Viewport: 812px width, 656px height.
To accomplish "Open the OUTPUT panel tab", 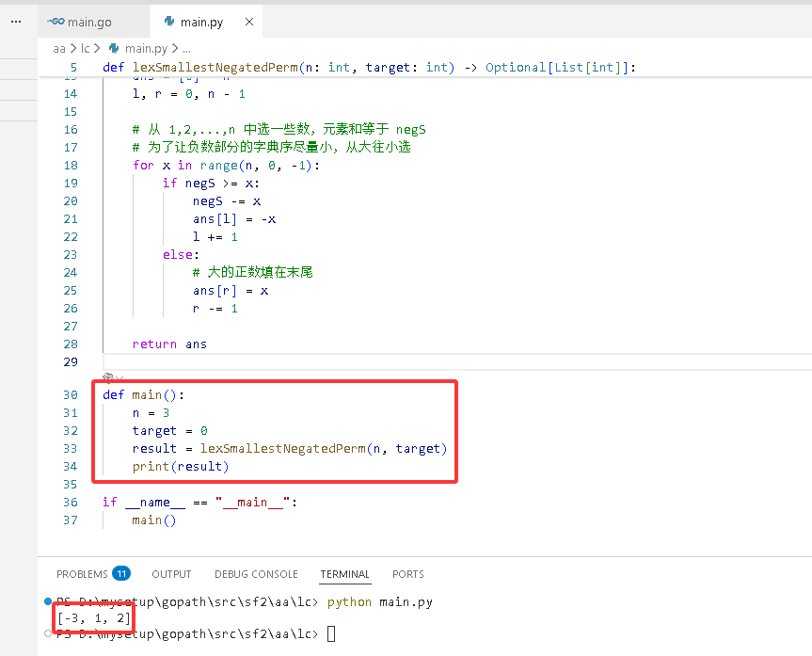I will pos(171,574).
